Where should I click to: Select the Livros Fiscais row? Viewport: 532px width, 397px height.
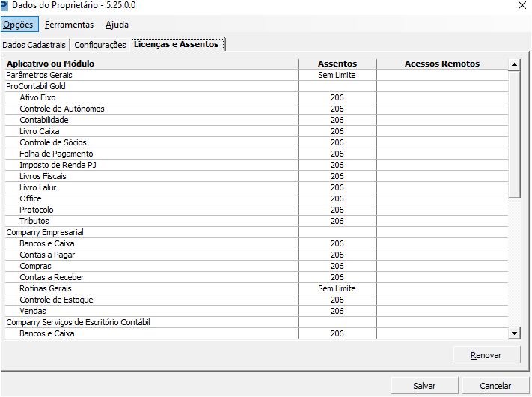pos(257,176)
